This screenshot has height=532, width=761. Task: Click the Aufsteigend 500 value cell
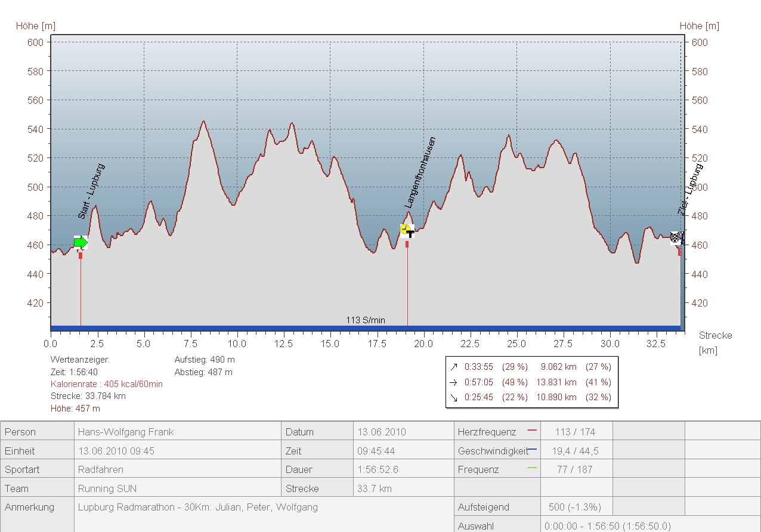point(575,508)
